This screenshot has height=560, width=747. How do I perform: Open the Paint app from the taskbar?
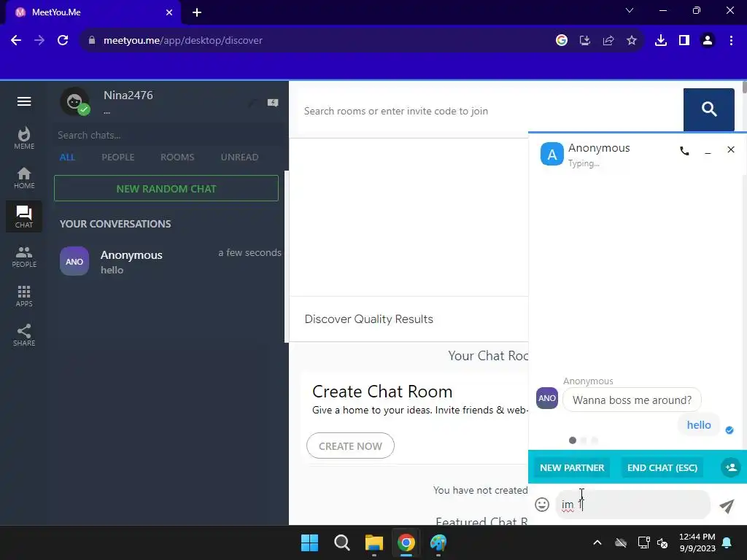tap(438, 542)
